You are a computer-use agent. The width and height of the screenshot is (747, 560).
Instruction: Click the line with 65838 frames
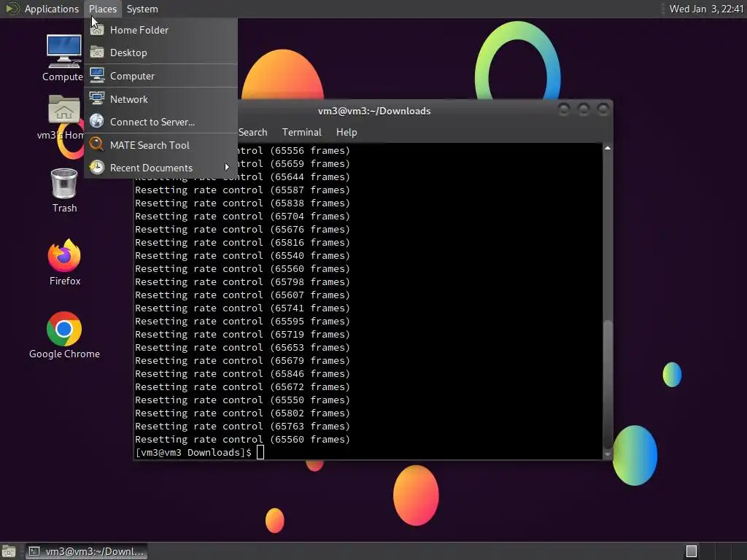coord(242,203)
